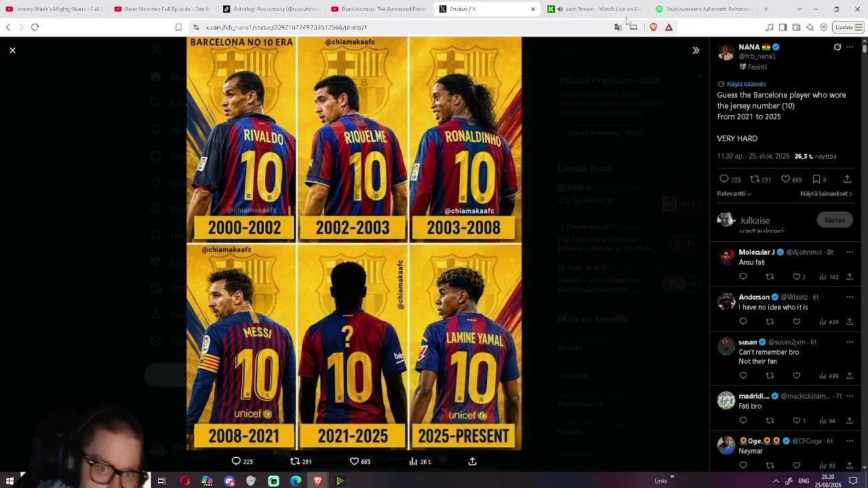868x488 pixels.
Task: Like susan's 'Can't remember bro' reply
Action: click(797, 375)
